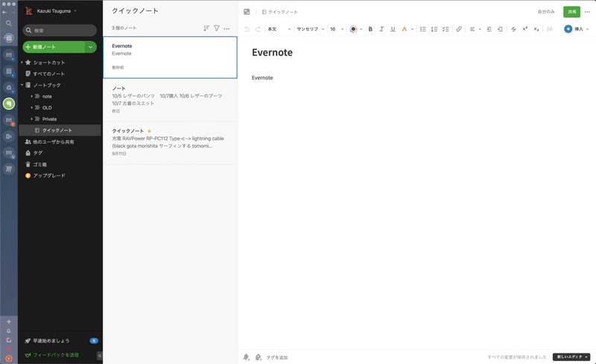Select クイックノート notebook in sidebar
Viewport: 596px width, 364px height.
click(x=60, y=130)
